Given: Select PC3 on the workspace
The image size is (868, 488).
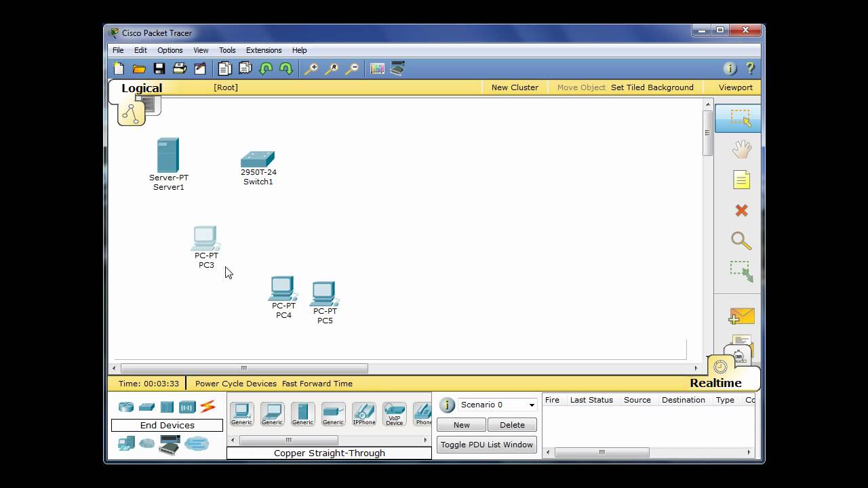Looking at the screenshot, I should tap(205, 239).
